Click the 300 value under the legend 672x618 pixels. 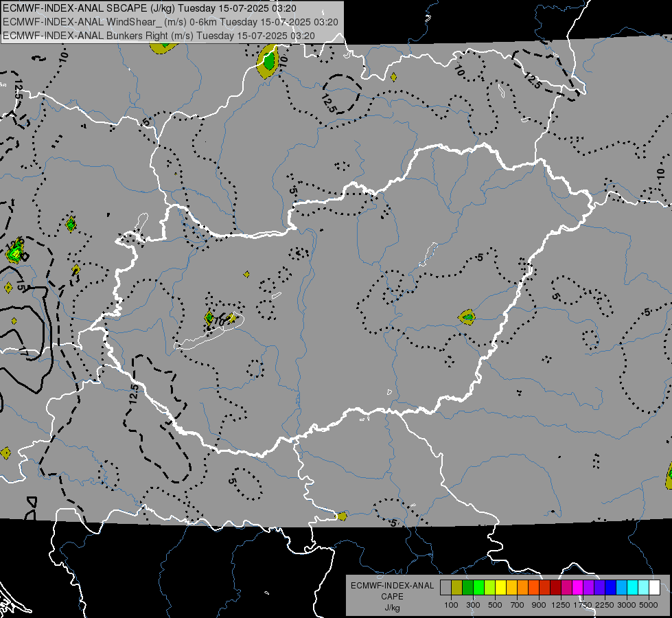473,605
